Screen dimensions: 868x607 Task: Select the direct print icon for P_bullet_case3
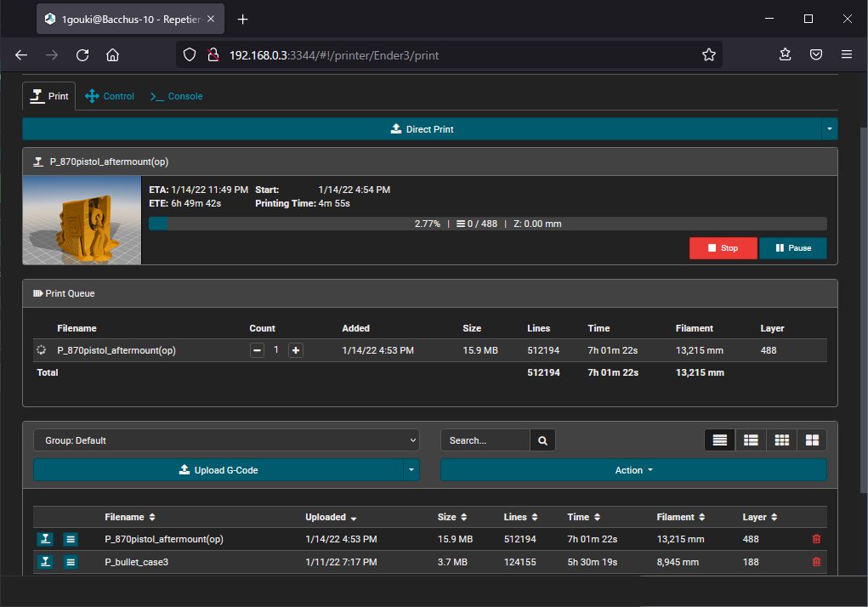(44, 562)
